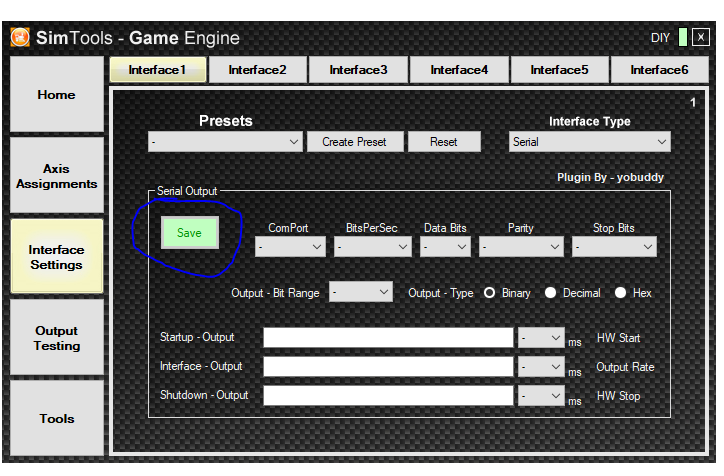Screen dimensions: 724x476
Task: Click the Startup - Output text field
Action: 388,338
